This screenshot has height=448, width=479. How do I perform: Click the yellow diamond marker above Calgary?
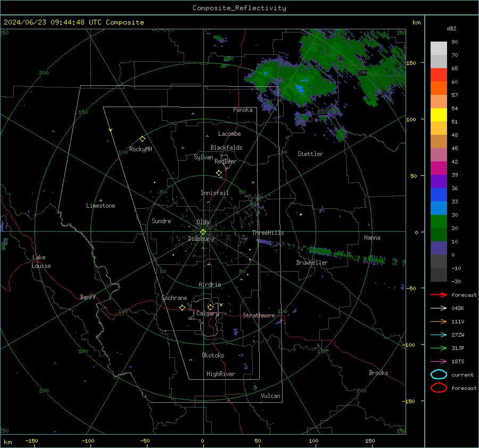coord(210,307)
